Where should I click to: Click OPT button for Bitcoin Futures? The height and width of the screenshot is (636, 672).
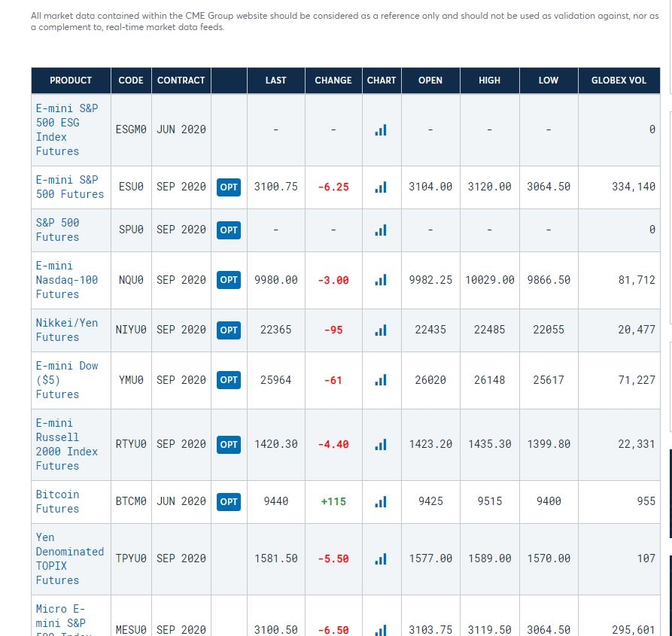click(x=229, y=501)
